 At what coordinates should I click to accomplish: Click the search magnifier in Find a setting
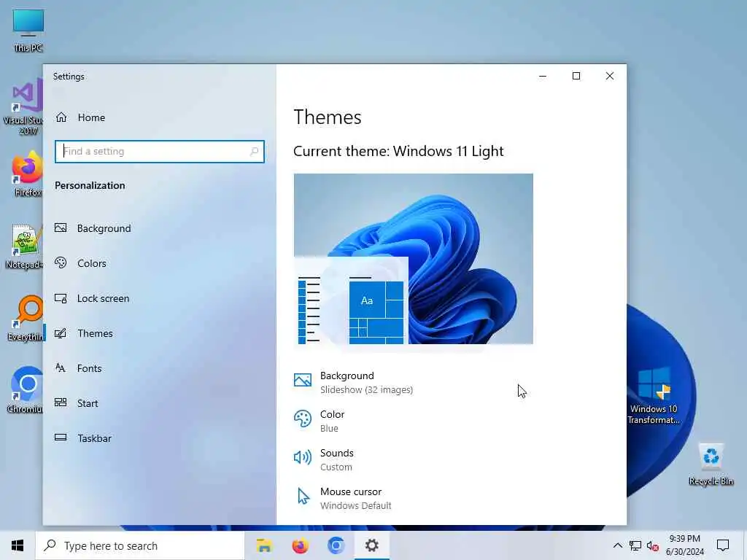coord(255,152)
